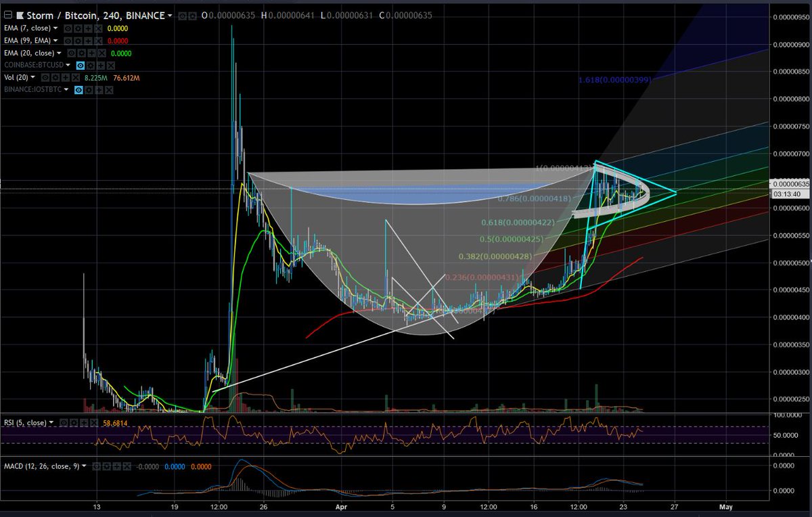
Task: Toggle visibility of BINANCE:IOSTBTC series
Action: [x=78, y=89]
